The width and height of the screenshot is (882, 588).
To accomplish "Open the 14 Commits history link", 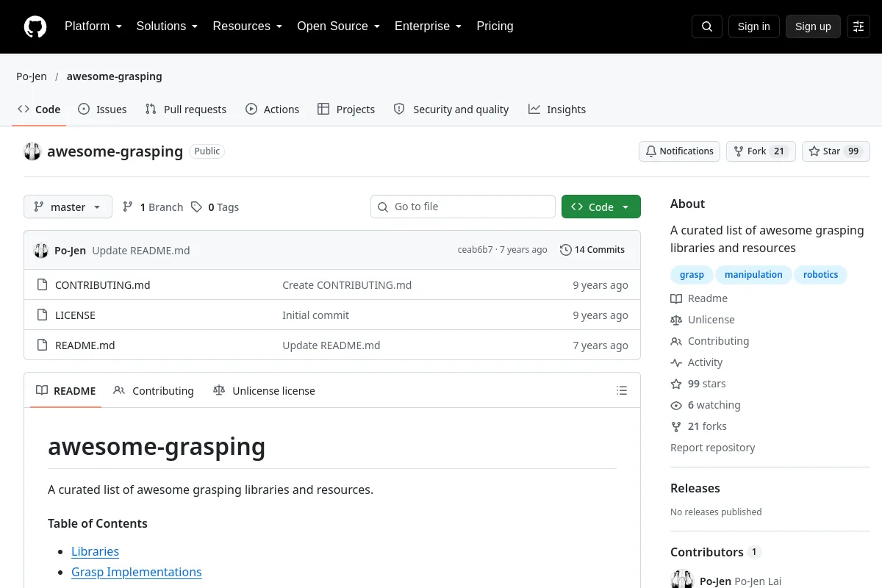I will tap(592, 250).
